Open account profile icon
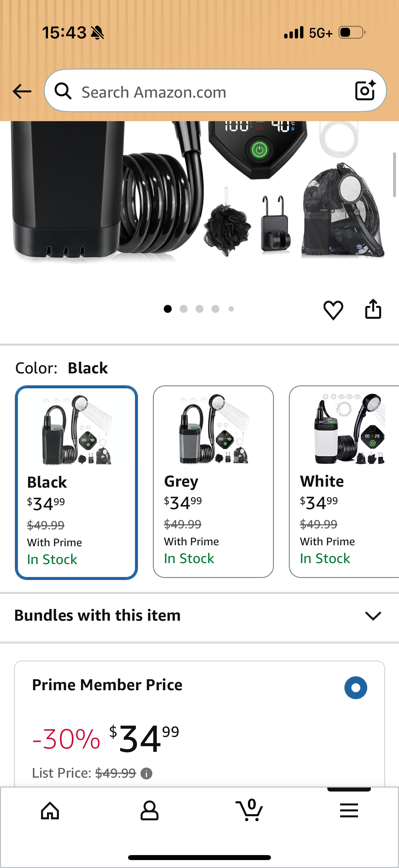Image resolution: width=399 pixels, height=868 pixels. (150, 810)
